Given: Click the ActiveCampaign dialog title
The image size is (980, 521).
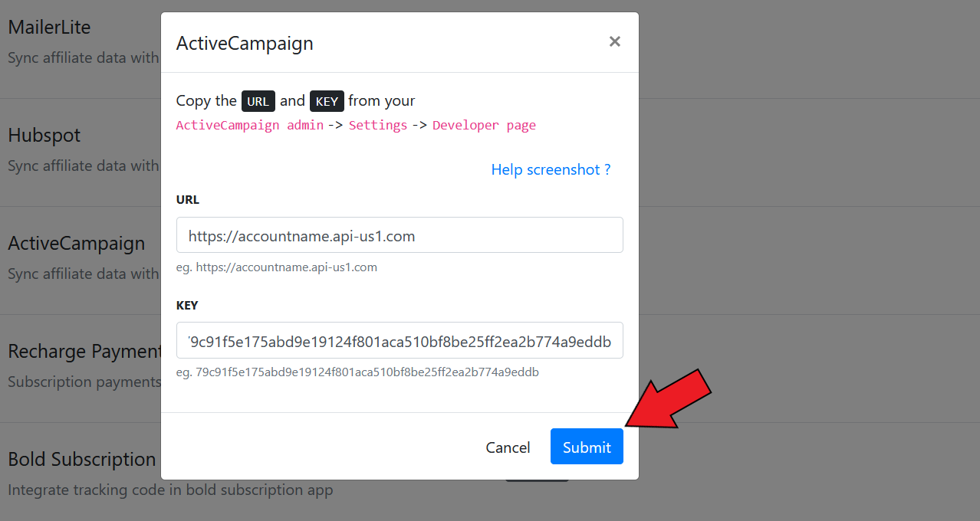Looking at the screenshot, I should (x=245, y=43).
